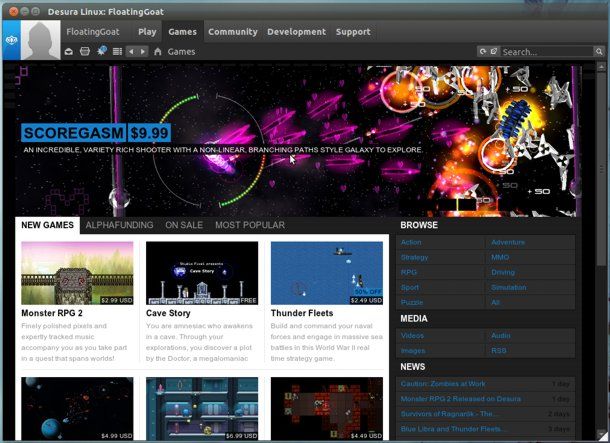Screen dimensions: 610x443
Task: Open the Cave Story game thumbnail
Action: point(202,272)
